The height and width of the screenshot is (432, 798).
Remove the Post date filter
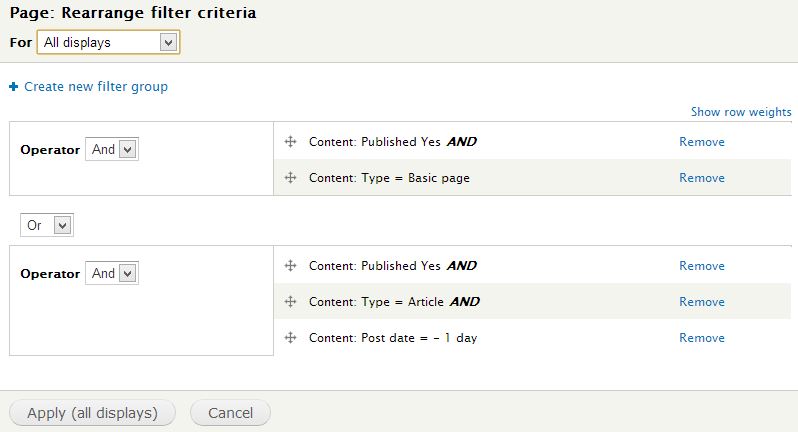point(702,337)
